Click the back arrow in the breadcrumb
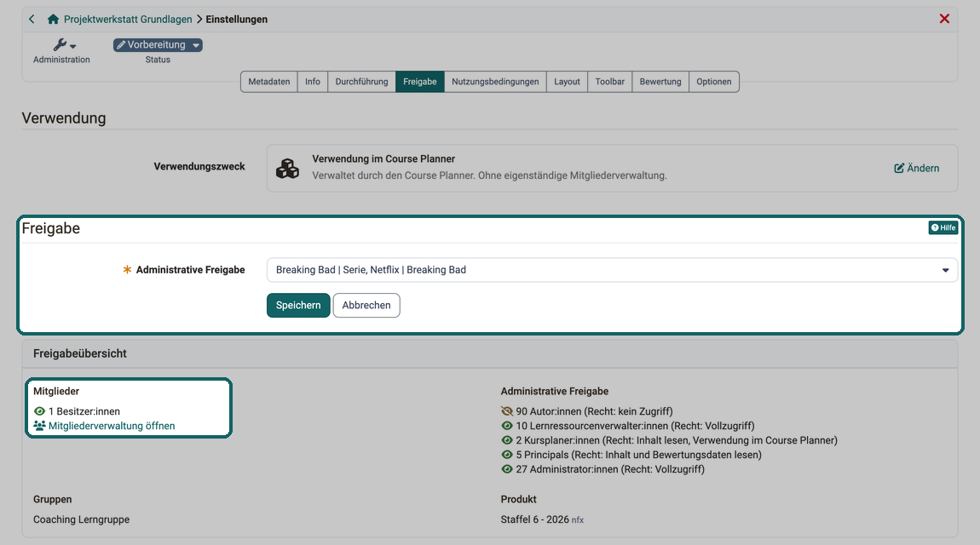The image size is (980, 545). click(x=32, y=20)
